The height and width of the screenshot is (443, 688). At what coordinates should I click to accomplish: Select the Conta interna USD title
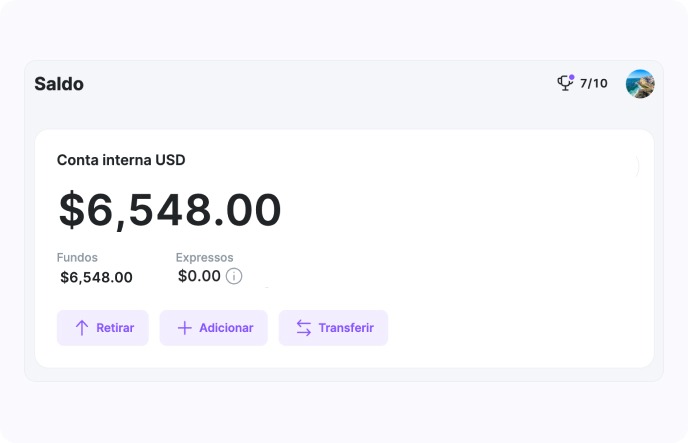[121, 160]
